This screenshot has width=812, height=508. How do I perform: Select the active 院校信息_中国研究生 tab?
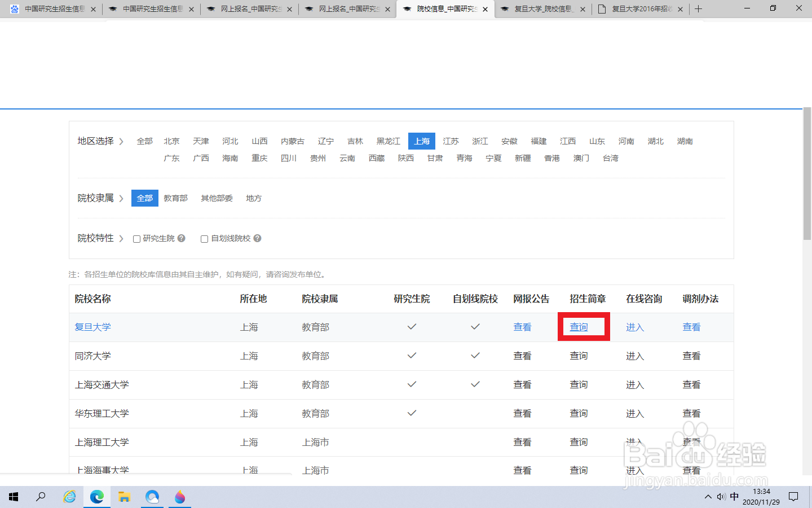[445, 9]
